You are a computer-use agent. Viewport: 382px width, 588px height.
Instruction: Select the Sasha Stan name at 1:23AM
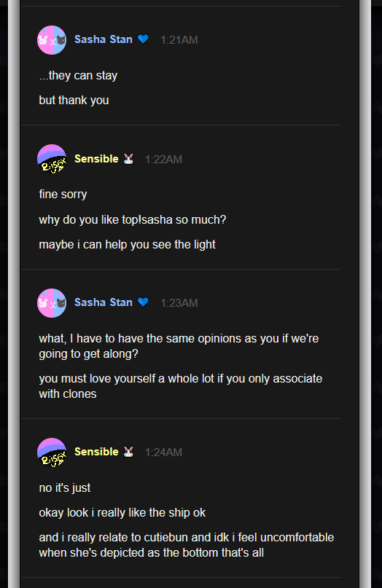(x=104, y=302)
